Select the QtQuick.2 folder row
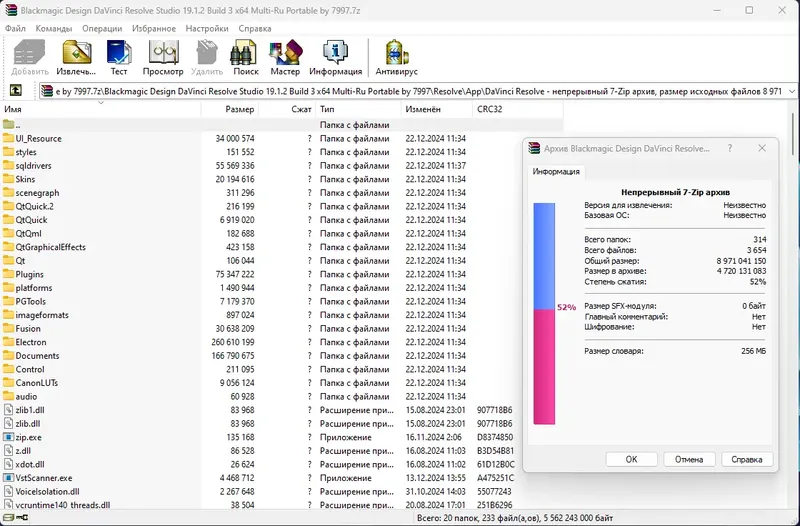 (x=282, y=206)
